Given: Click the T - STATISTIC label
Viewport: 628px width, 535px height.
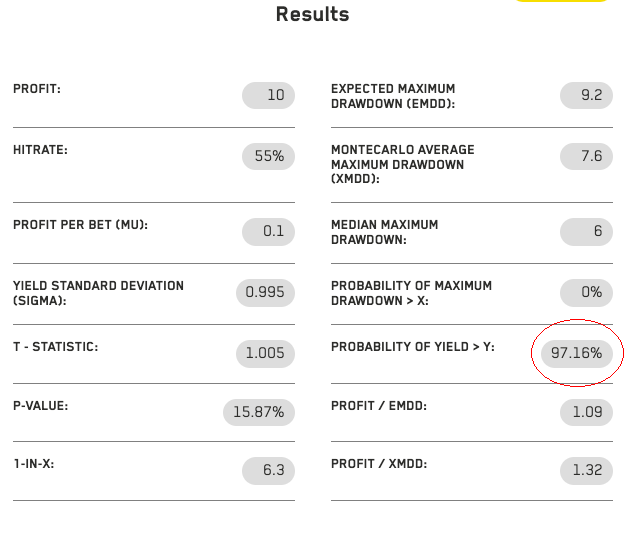Looking at the screenshot, I should [x=55, y=347].
